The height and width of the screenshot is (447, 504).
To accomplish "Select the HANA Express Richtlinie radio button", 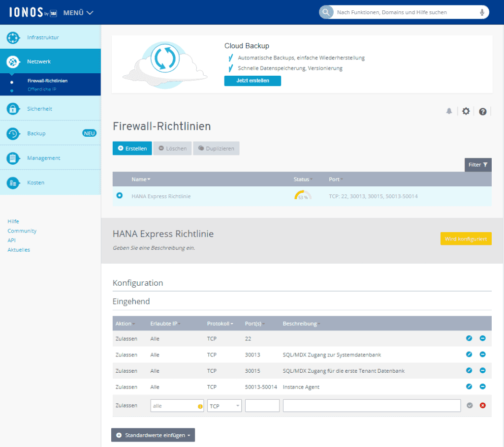I will [119, 195].
